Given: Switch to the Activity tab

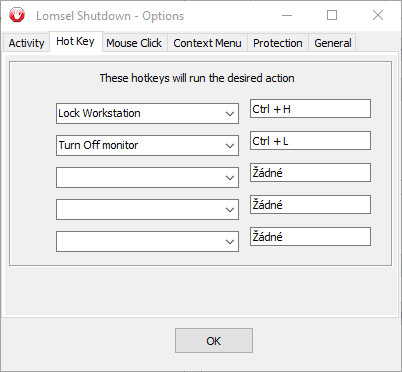Looking at the screenshot, I should pos(26,43).
